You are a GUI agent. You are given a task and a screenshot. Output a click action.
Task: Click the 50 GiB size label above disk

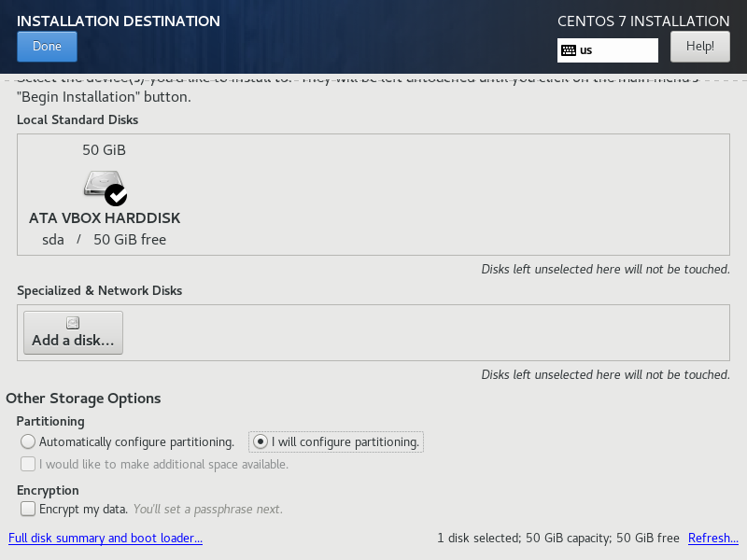pyautogui.click(x=104, y=150)
